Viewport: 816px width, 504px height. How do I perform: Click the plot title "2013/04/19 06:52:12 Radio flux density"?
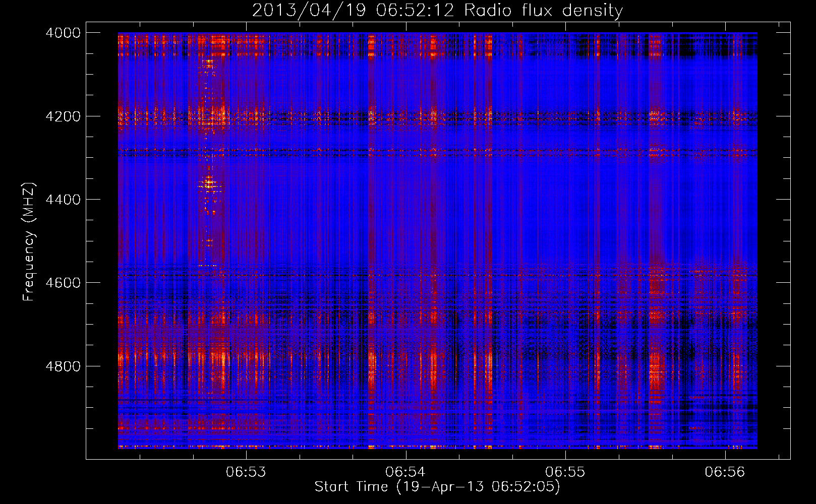(x=437, y=11)
